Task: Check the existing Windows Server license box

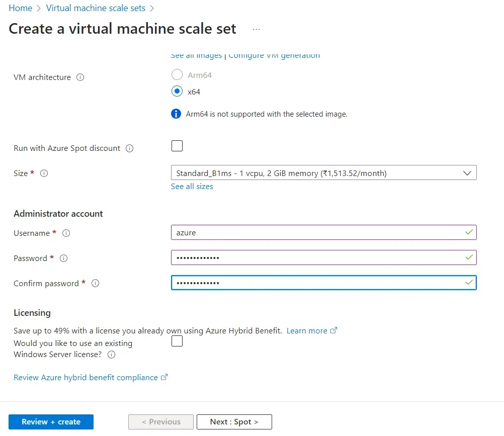Action: pyautogui.click(x=177, y=341)
